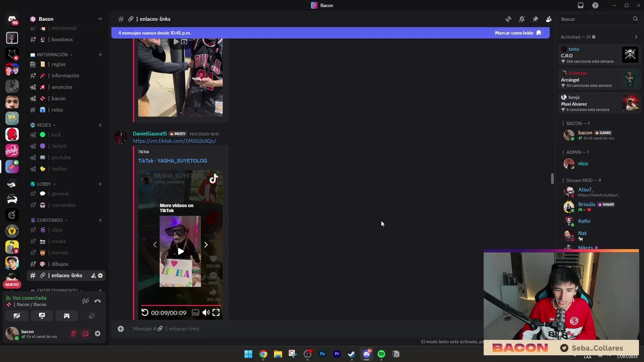Create invite icon on enlaces-links channel

tap(94, 276)
